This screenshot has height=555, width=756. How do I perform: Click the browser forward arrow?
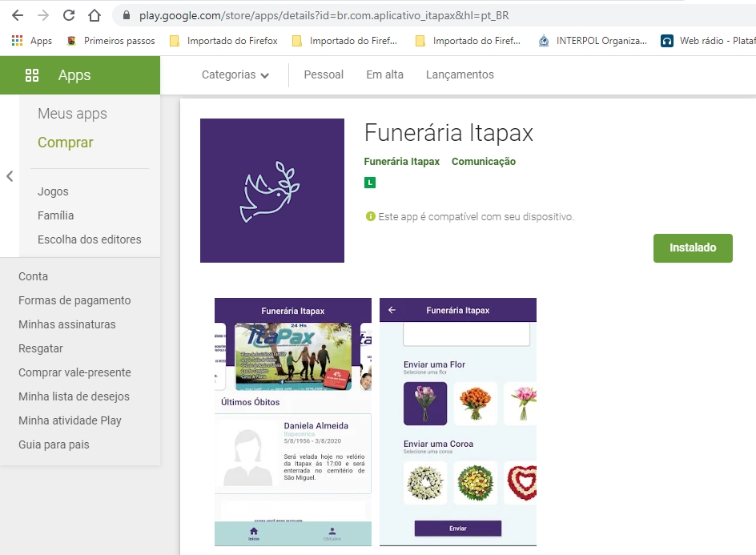pyautogui.click(x=43, y=15)
